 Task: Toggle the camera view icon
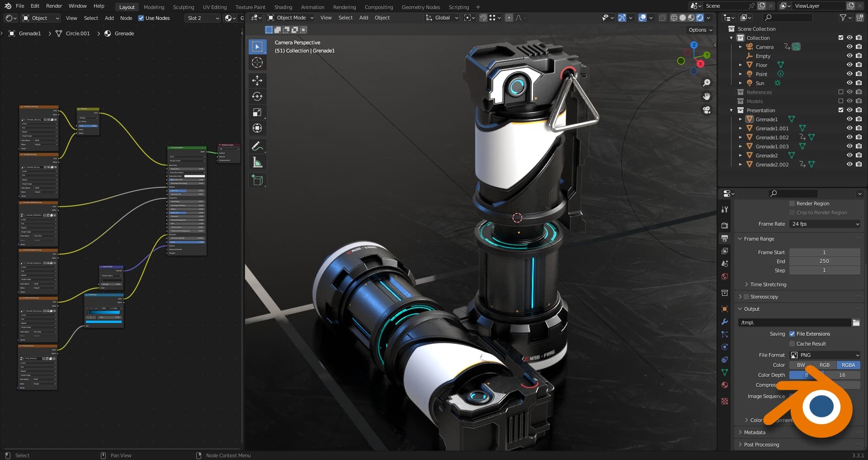coord(707,110)
